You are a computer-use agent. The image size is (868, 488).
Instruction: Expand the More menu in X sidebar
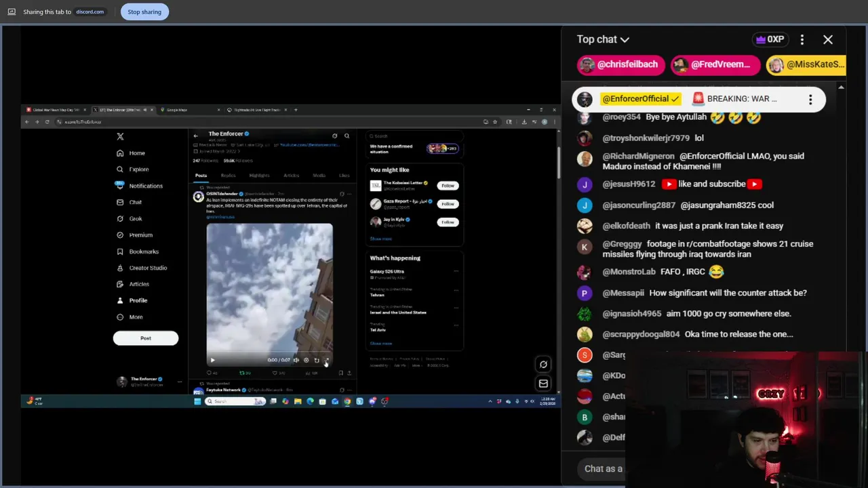[130, 317]
